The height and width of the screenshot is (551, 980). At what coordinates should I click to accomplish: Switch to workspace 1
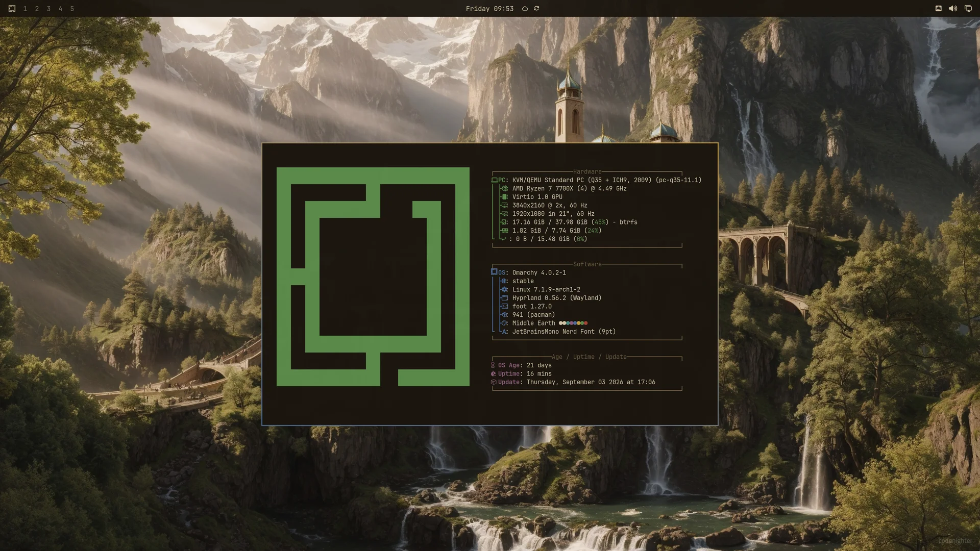click(25, 9)
